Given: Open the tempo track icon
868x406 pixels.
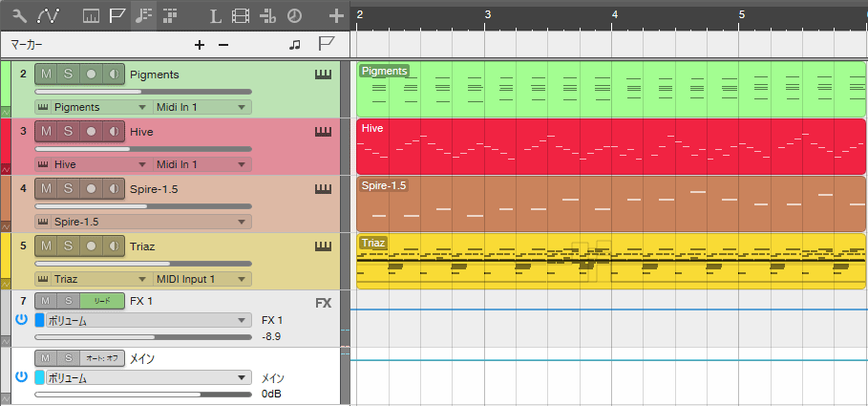Looking at the screenshot, I should pos(91,16).
